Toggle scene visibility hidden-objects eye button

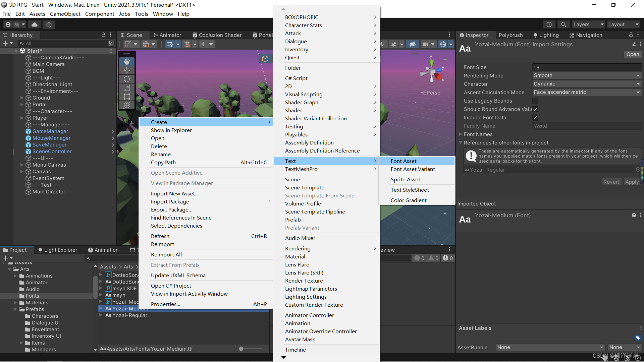pyautogui.click(x=413, y=44)
